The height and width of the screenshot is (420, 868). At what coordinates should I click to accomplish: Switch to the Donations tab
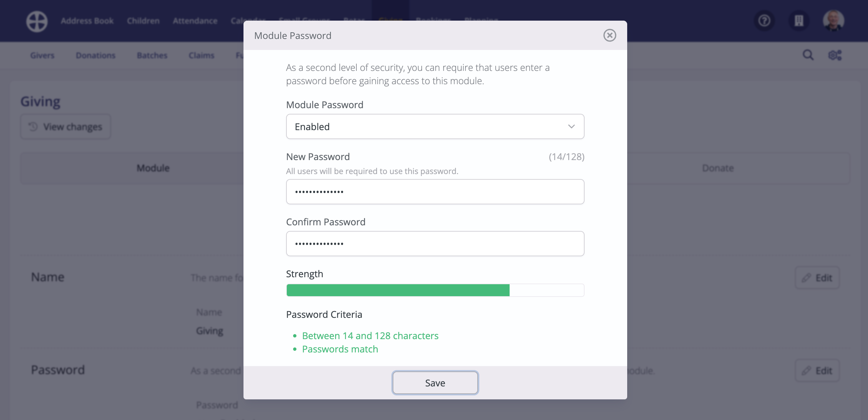coord(95,55)
